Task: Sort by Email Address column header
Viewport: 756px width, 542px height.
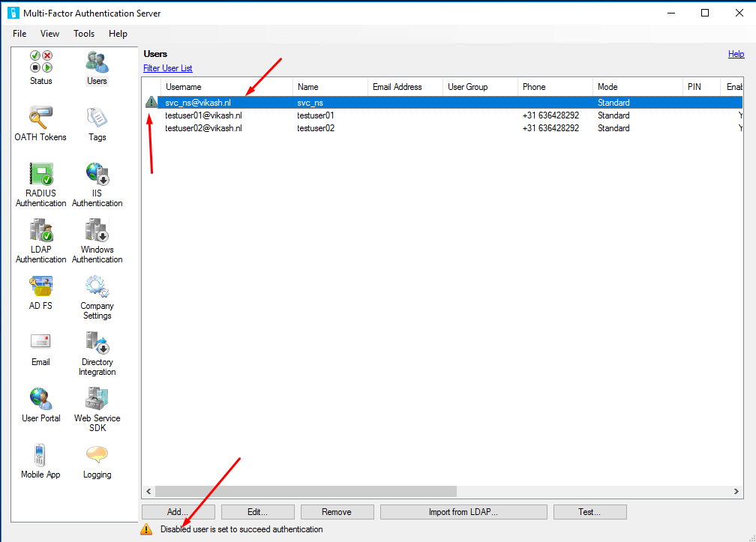Action: (406, 87)
